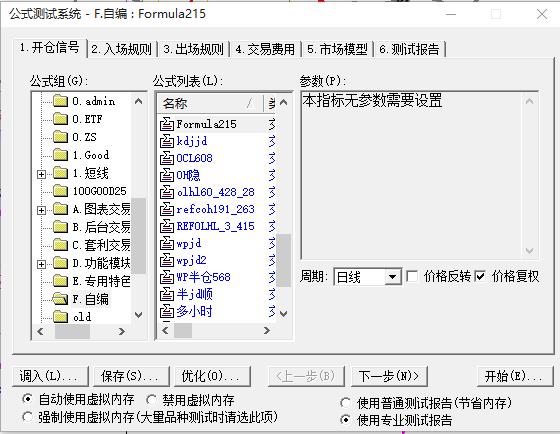
Task: Click the B.后台交易 folder icon
Action: [x=60, y=227]
